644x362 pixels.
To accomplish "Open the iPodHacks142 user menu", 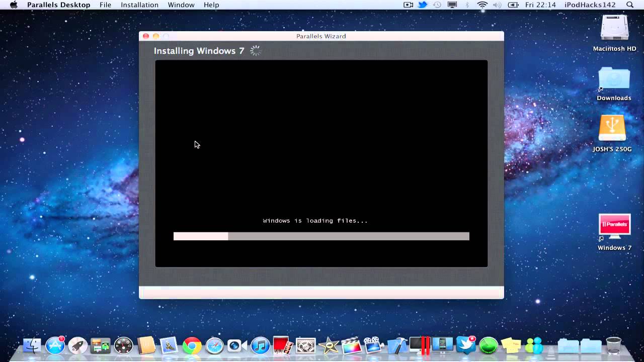I will (x=590, y=5).
